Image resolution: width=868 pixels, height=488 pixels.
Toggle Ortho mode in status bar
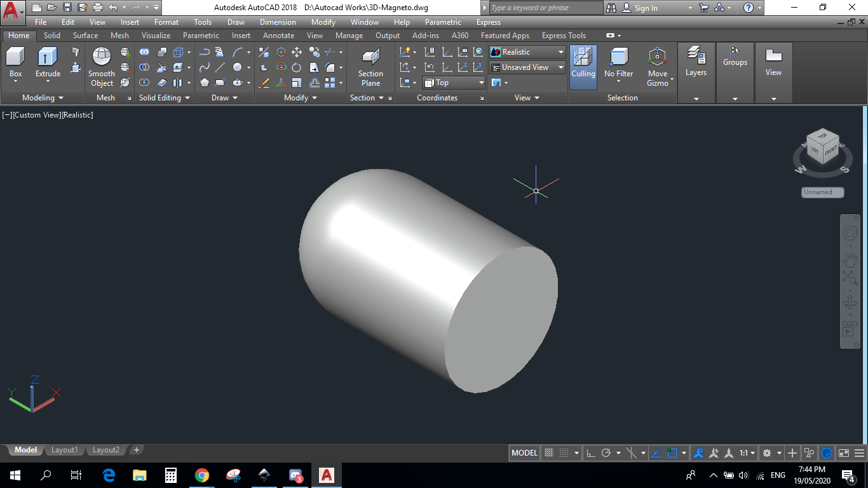point(590,453)
